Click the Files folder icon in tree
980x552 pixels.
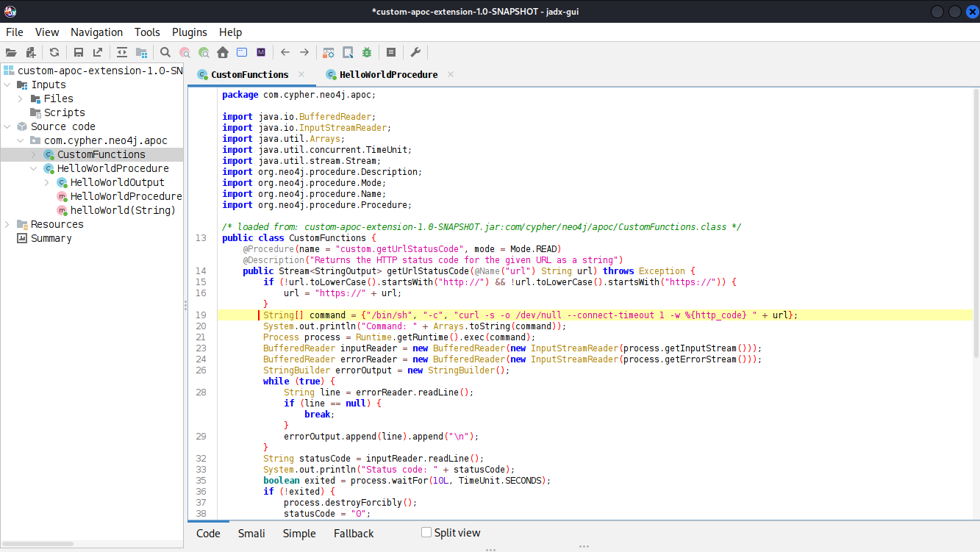(36, 98)
